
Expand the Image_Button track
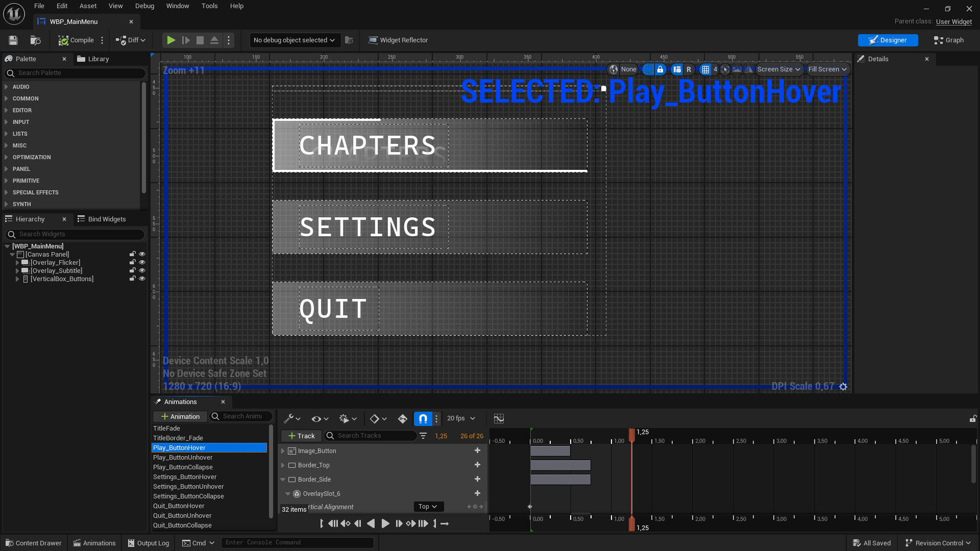[283, 451]
